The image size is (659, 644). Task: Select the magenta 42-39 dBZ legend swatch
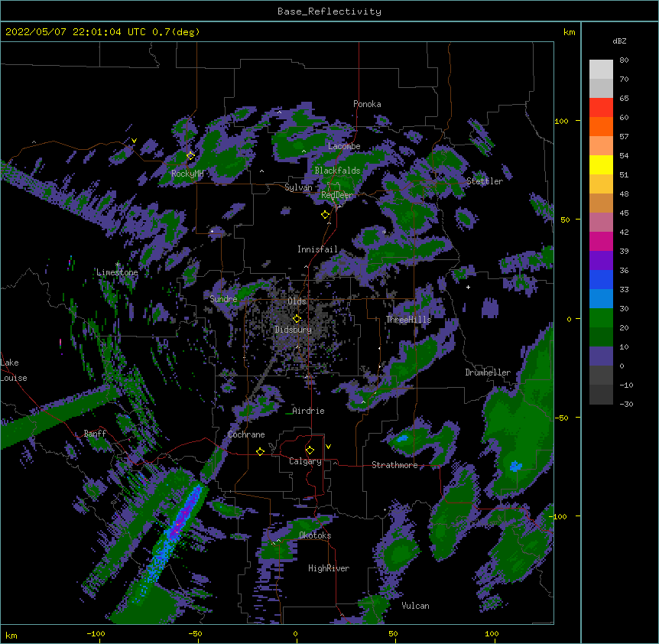[x=601, y=241]
